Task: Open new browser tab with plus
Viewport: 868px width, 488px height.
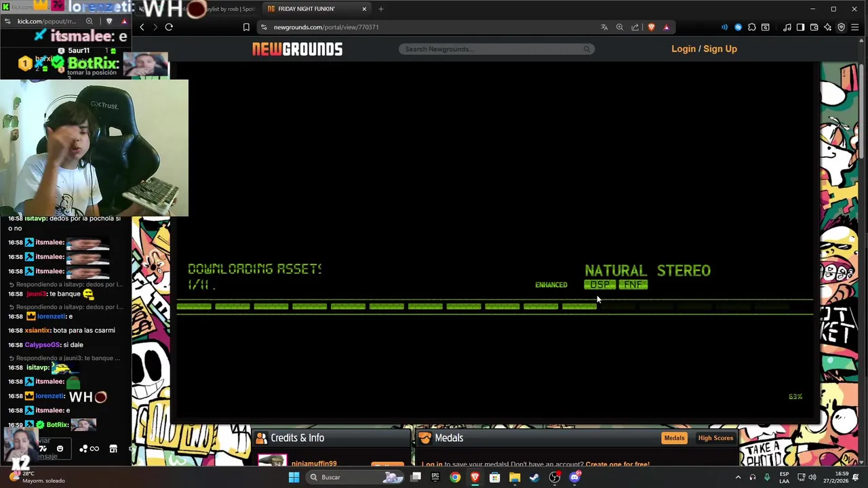Action: click(380, 9)
